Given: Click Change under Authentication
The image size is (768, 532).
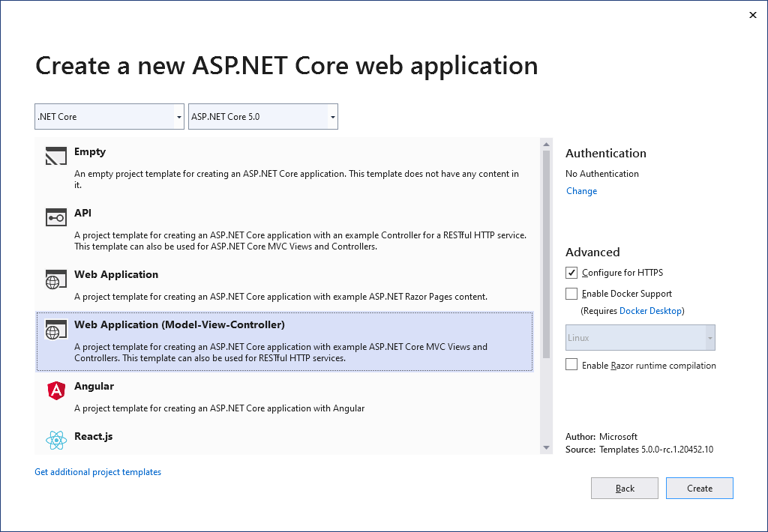Looking at the screenshot, I should tap(581, 190).
